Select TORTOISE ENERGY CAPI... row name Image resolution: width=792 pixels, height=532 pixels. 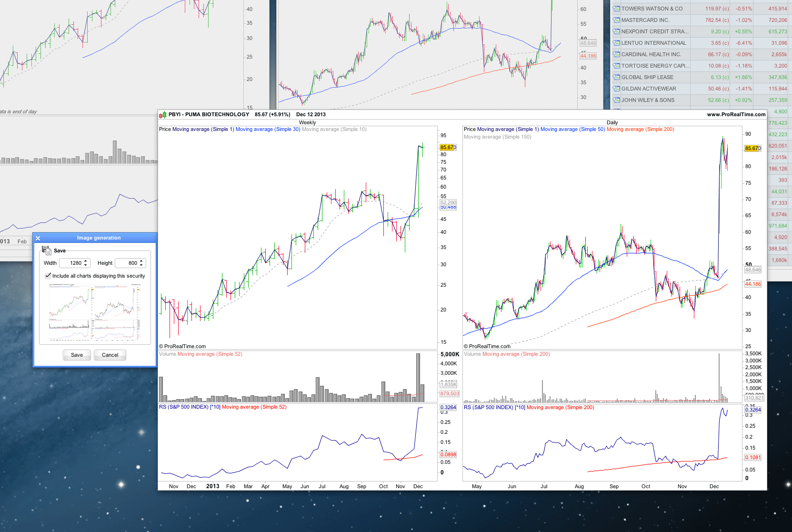coord(655,66)
